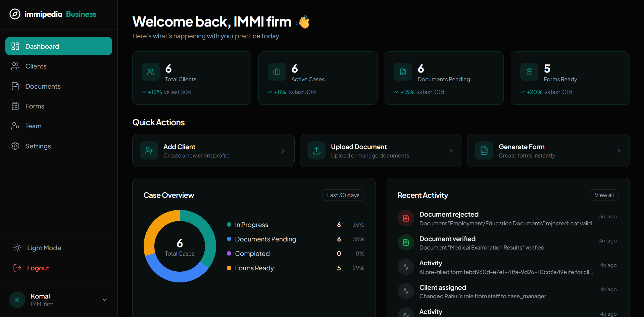This screenshot has width=644, height=317.
Task: Click the Logout arrow icon
Action: 17,268
